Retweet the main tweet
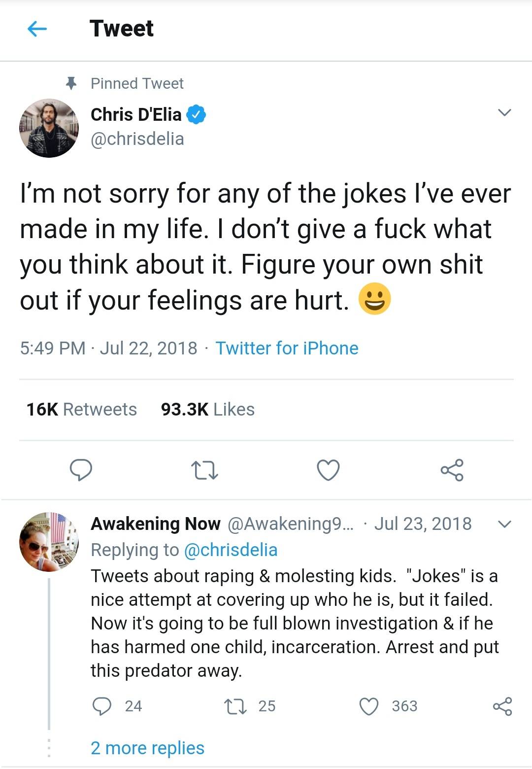Viewport: 532px width, 769px height. tap(204, 470)
